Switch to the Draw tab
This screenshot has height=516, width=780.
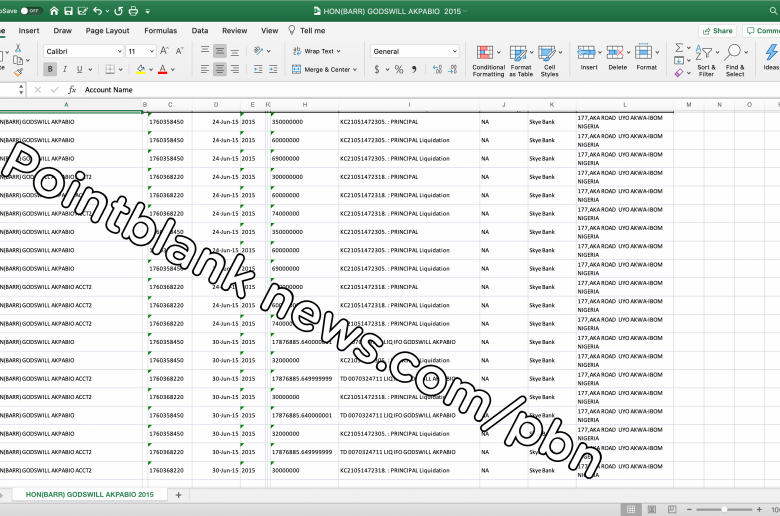pyautogui.click(x=63, y=30)
